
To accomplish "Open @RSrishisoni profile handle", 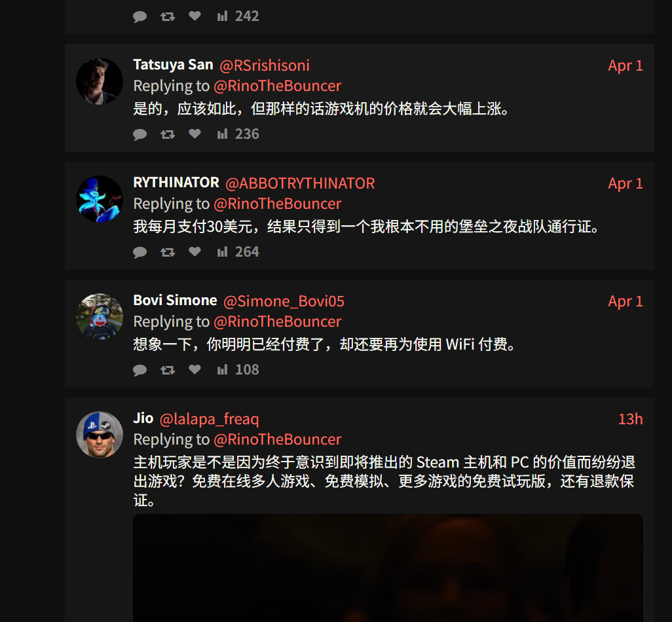I will 265,65.
